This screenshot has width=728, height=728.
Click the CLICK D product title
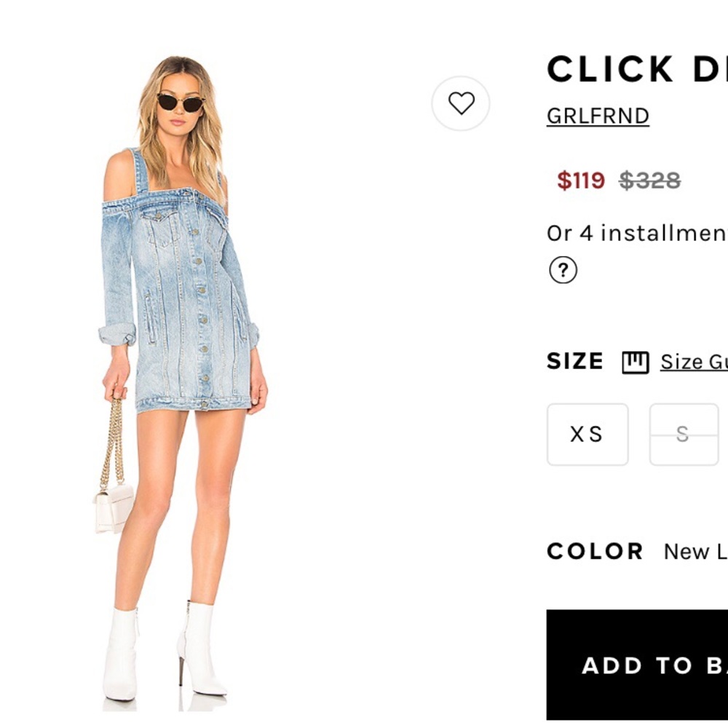[x=633, y=68]
